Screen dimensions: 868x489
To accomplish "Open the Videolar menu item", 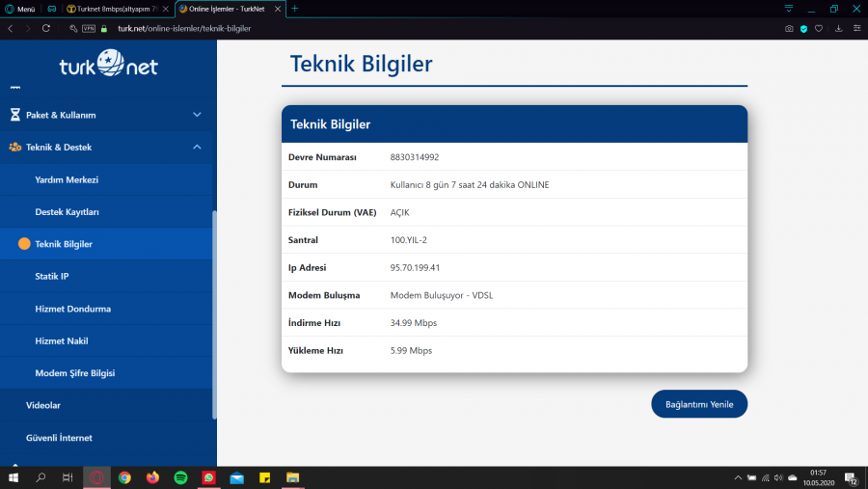I will pos(43,405).
